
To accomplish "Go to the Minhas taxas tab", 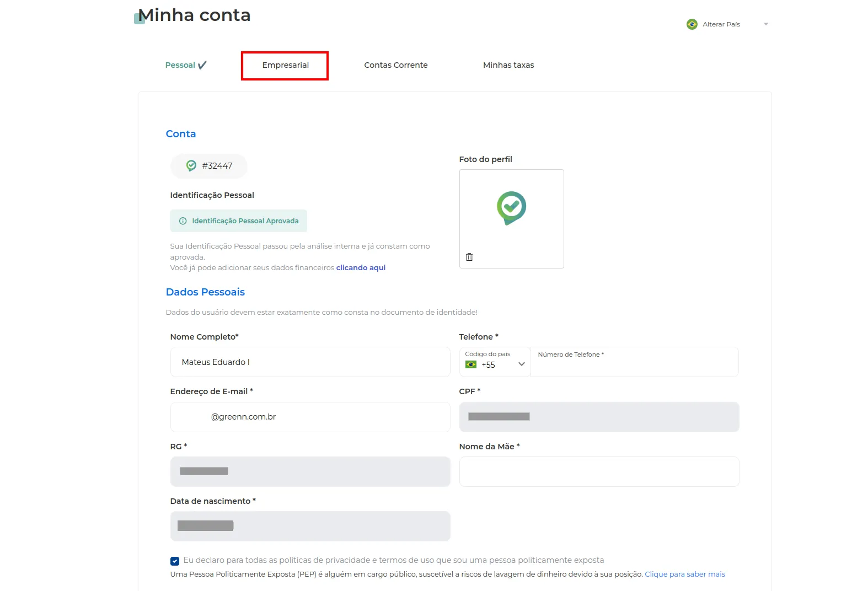I will tap(508, 65).
